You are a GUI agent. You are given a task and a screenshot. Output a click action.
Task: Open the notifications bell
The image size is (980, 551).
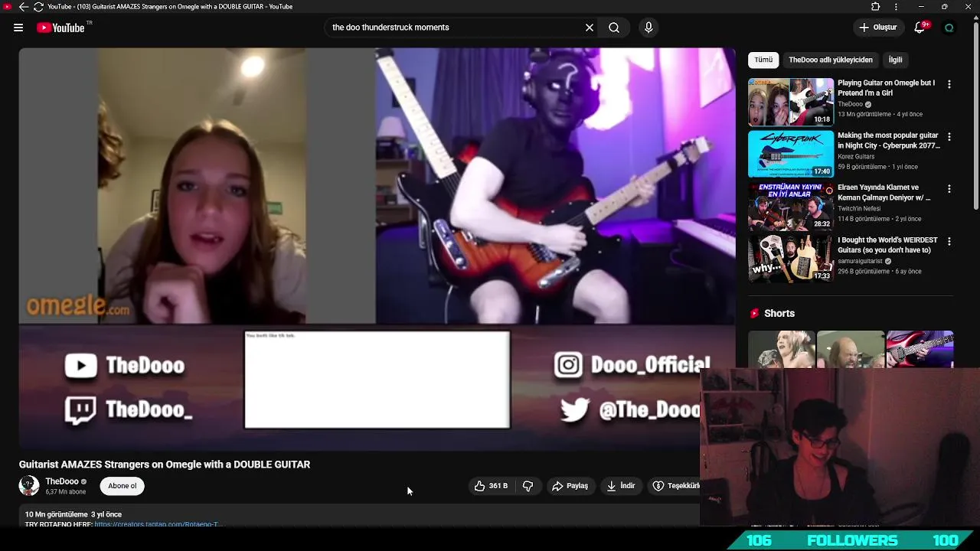pyautogui.click(x=920, y=28)
